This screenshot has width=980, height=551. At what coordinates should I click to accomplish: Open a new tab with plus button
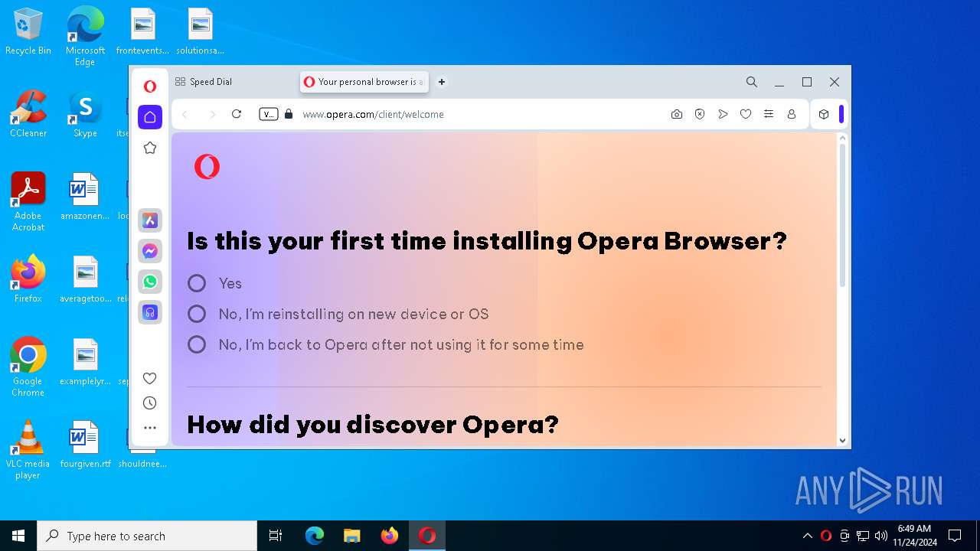tap(442, 82)
